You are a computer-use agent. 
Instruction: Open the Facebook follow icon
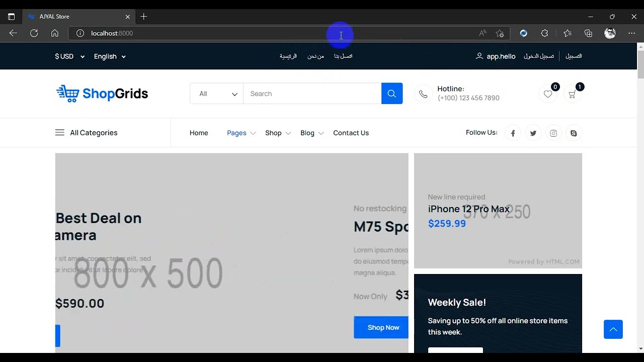pyautogui.click(x=513, y=133)
